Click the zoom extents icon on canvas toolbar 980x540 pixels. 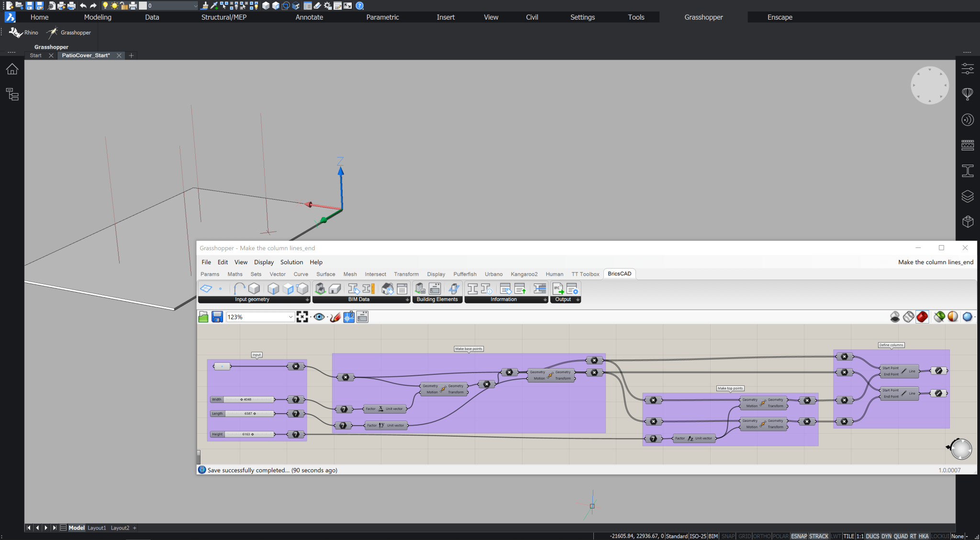coord(302,316)
